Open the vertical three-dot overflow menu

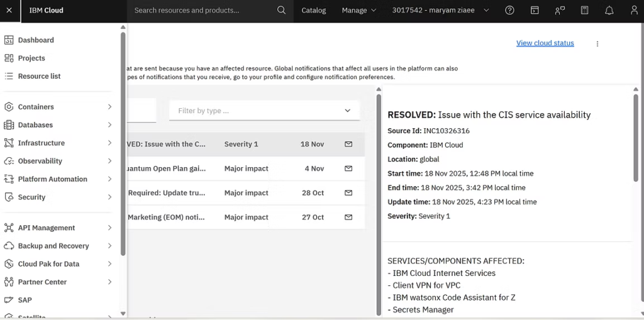pos(597,43)
